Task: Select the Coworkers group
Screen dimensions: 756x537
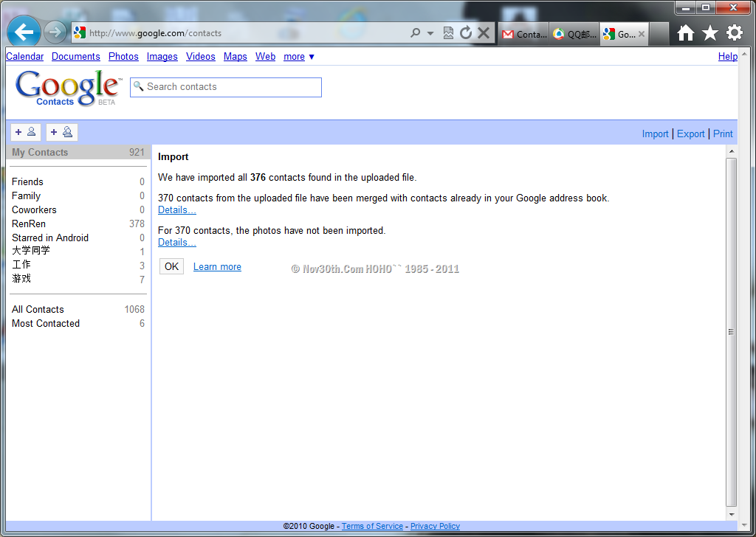Action: (78, 209)
